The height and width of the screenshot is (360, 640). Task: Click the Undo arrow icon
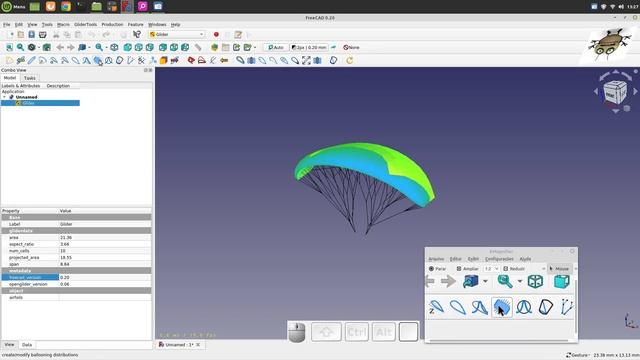point(92,35)
